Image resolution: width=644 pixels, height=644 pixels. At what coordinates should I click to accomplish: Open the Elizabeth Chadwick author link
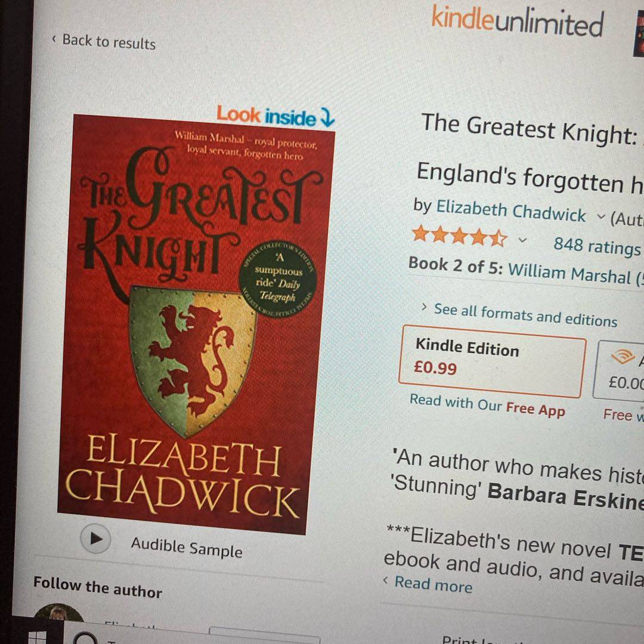[x=510, y=211]
